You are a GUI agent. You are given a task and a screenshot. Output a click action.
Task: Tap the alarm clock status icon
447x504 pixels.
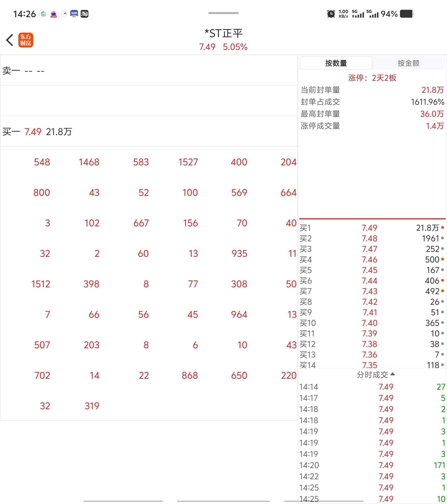331,14
